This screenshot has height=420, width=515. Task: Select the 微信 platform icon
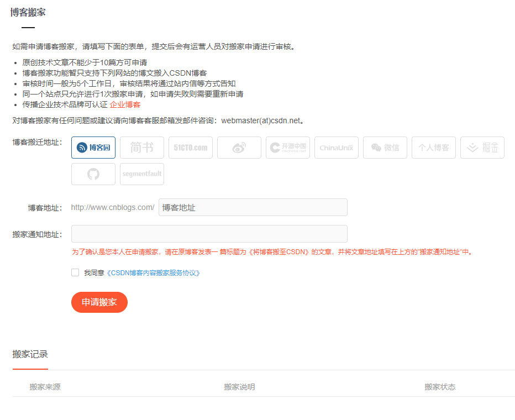(x=385, y=147)
